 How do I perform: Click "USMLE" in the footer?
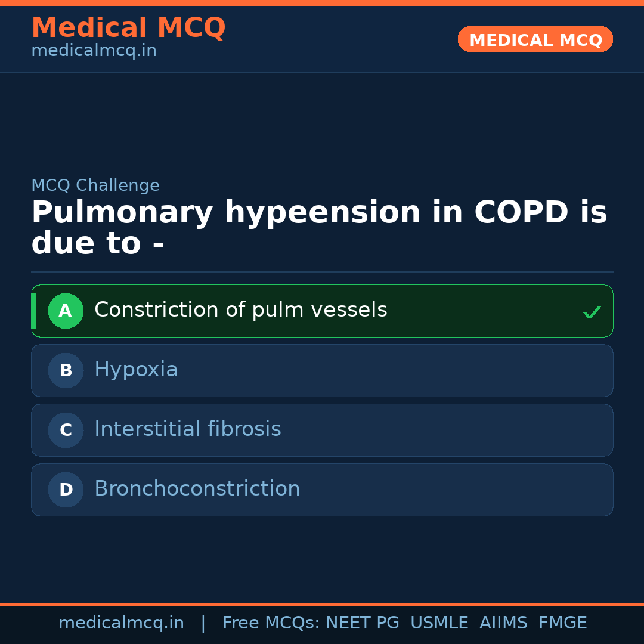point(439,623)
